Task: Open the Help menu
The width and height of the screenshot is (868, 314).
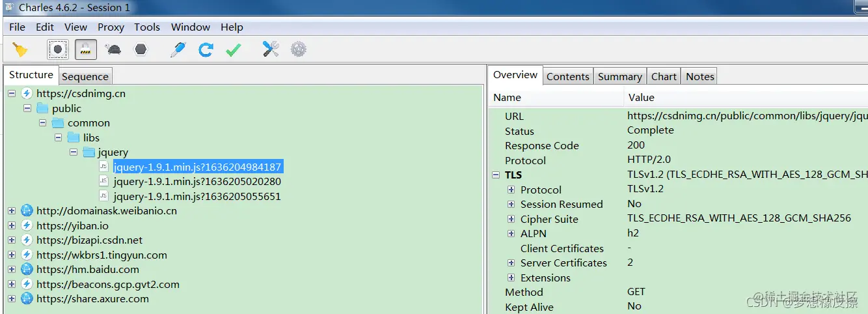Action: point(232,27)
